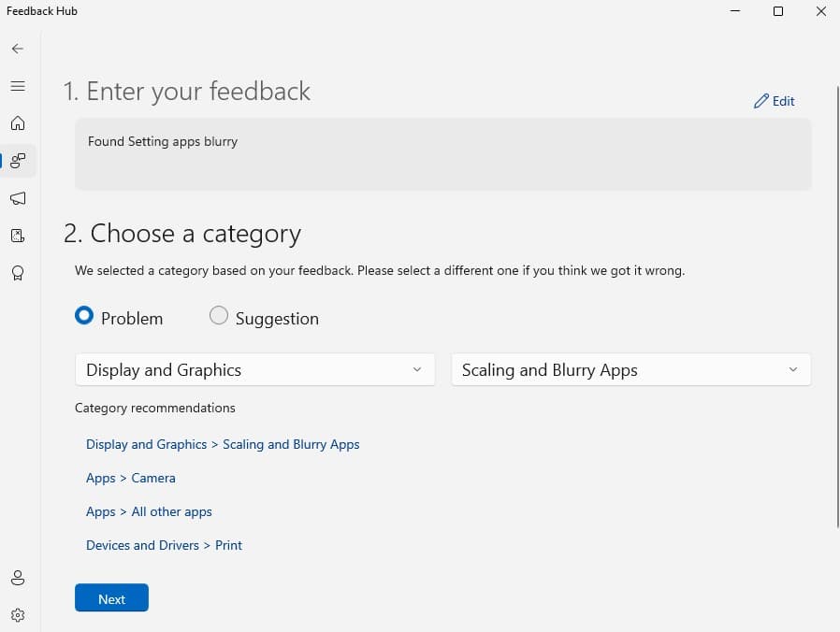Click the back arrow icon
This screenshot has width=840, height=632.
tap(18, 49)
